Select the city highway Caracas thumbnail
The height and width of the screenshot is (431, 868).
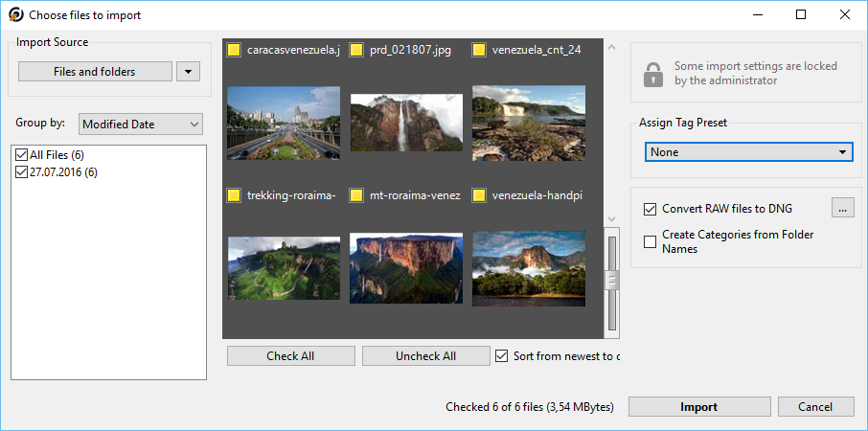284,123
